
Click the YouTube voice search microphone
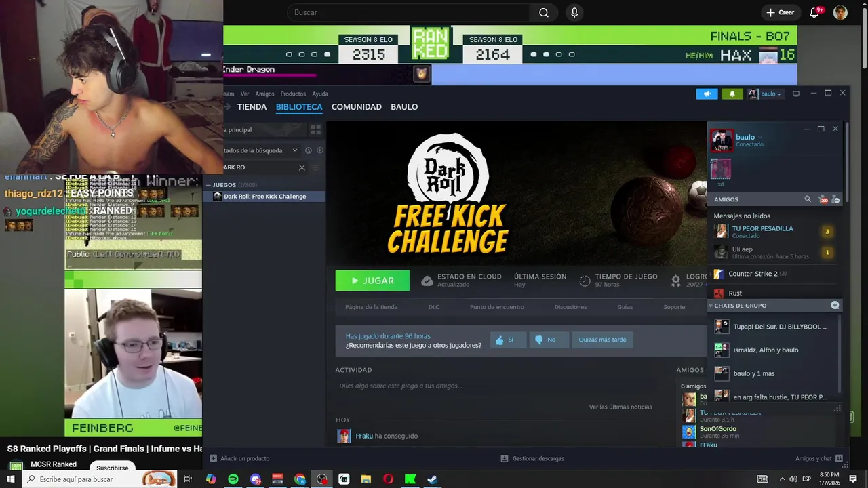(574, 12)
